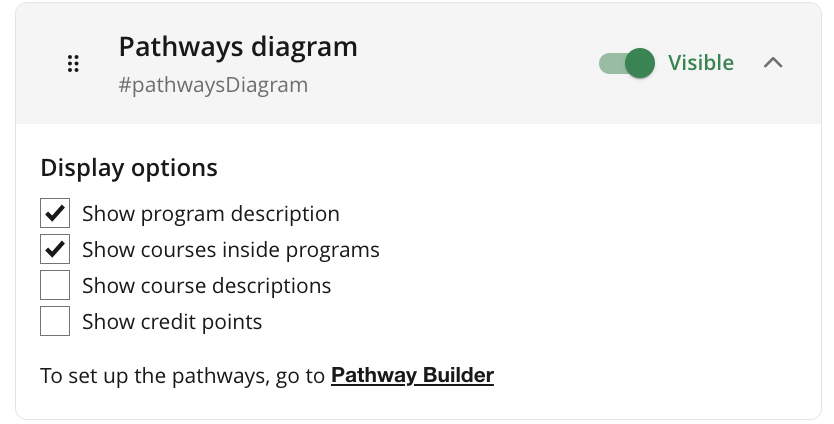Viewport: 834px width, 424px height.
Task: Click the pale green track of the visibility switch
Action: pos(609,64)
